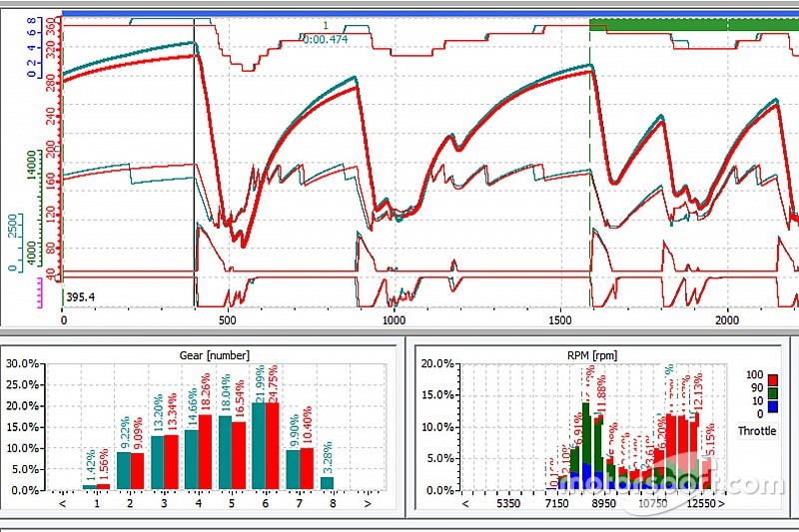Click the teal gear 2 histogram bar
Screen dimensions: 799x532
pyautogui.click(x=124, y=471)
